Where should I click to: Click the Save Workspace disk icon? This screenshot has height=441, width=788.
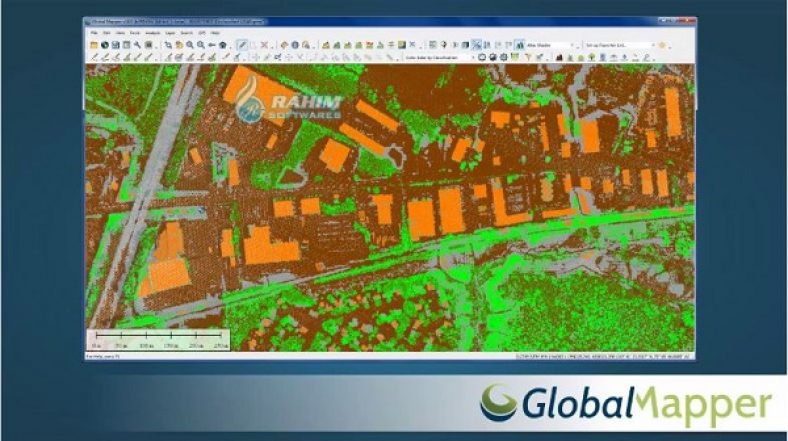116,45
